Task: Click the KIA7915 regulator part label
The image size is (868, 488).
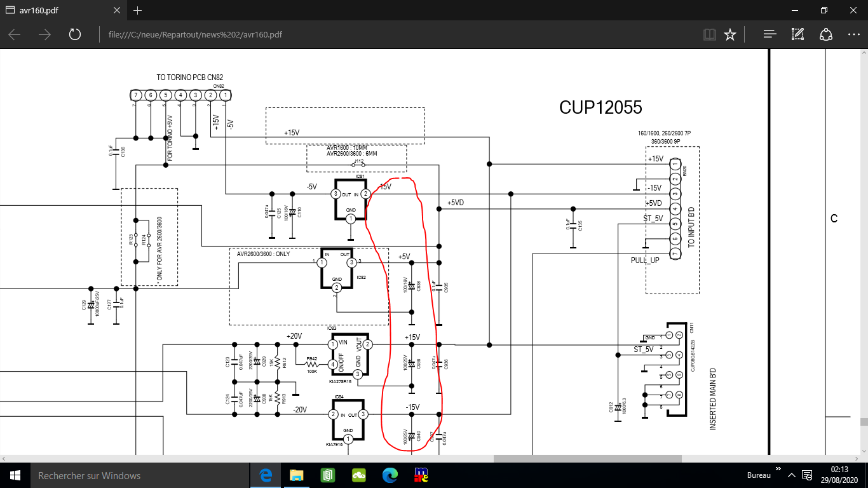Action: (334, 445)
